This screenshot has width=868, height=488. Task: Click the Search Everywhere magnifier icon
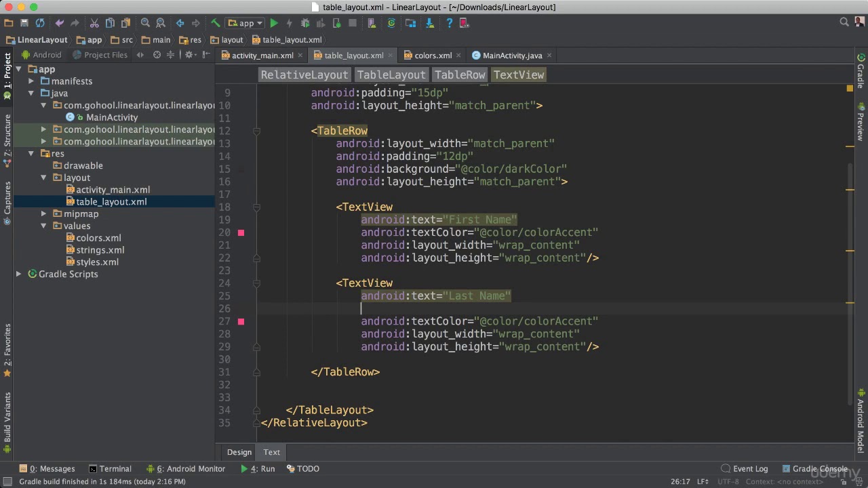[x=844, y=22]
